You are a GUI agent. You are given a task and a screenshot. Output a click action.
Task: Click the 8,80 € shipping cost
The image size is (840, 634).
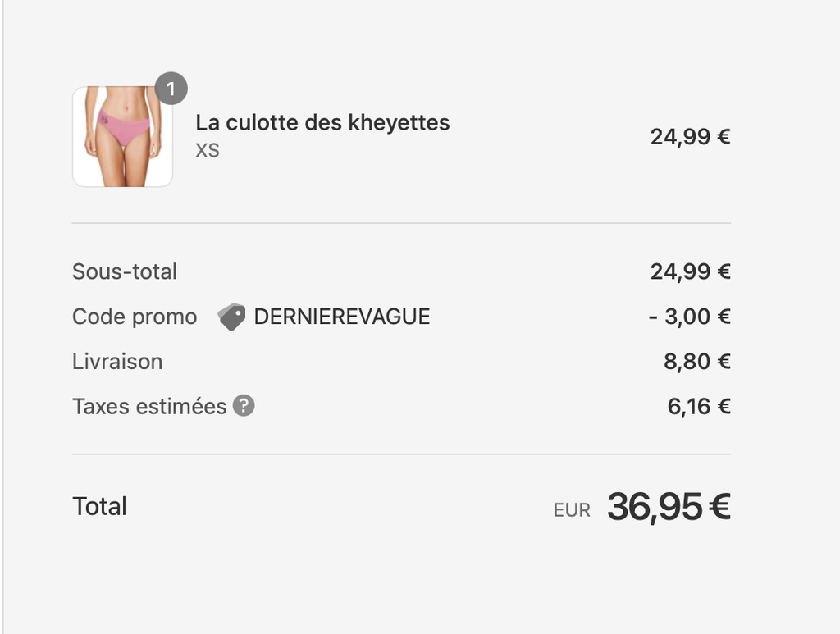tap(696, 362)
